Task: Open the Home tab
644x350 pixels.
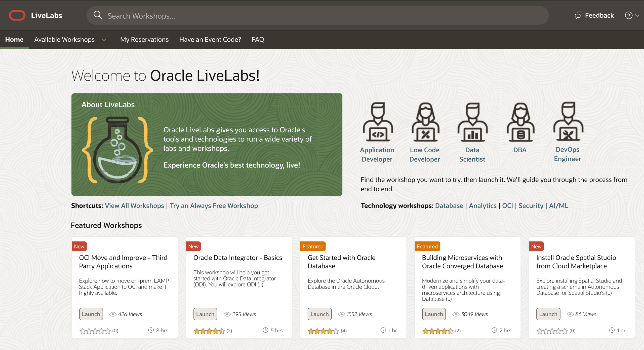Action: click(x=14, y=40)
